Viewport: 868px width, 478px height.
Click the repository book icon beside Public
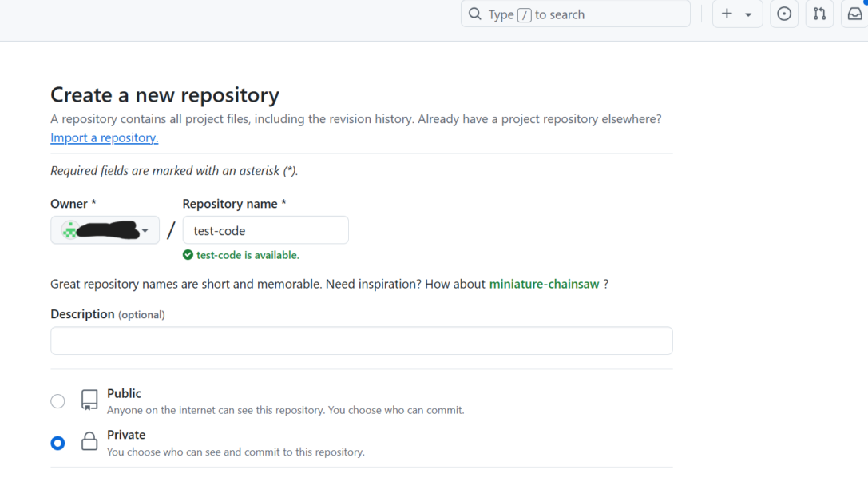tap(89, 400)
